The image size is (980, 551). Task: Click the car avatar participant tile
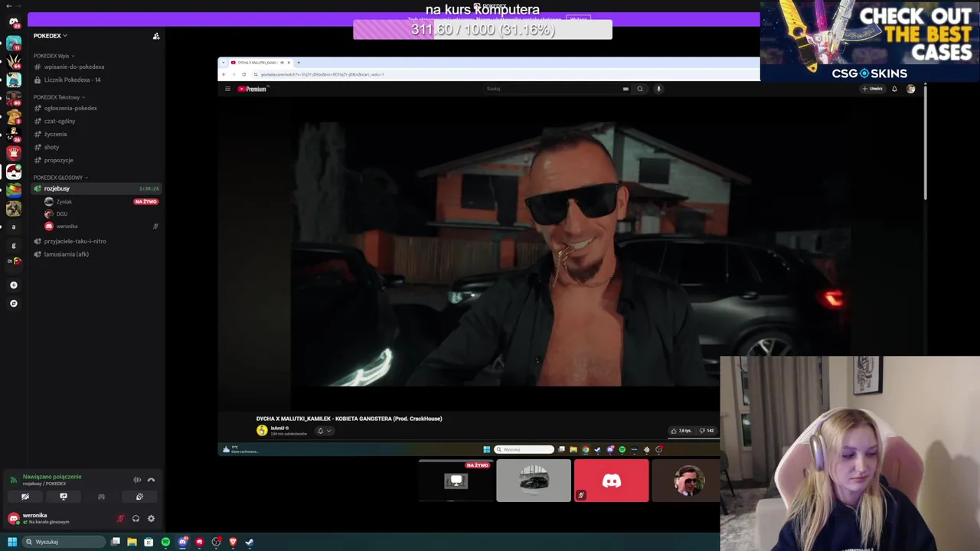[534, 481]
